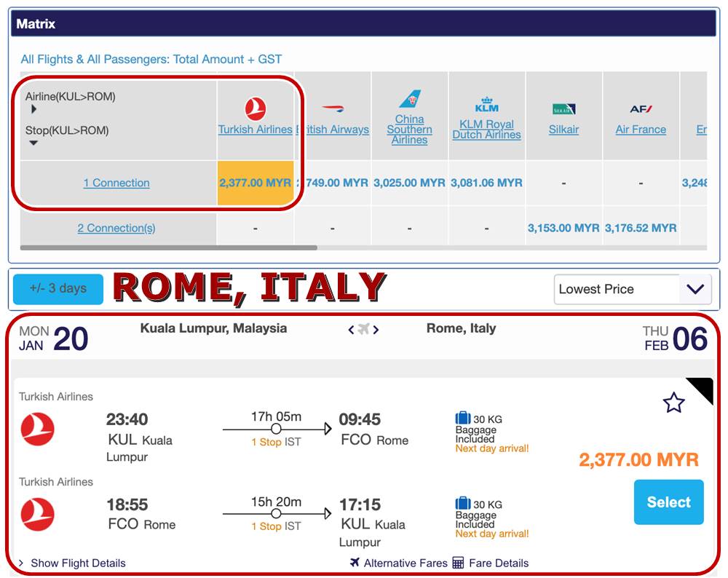Click the Silkair logo
728x578 pixels.
tap(563, 109)
